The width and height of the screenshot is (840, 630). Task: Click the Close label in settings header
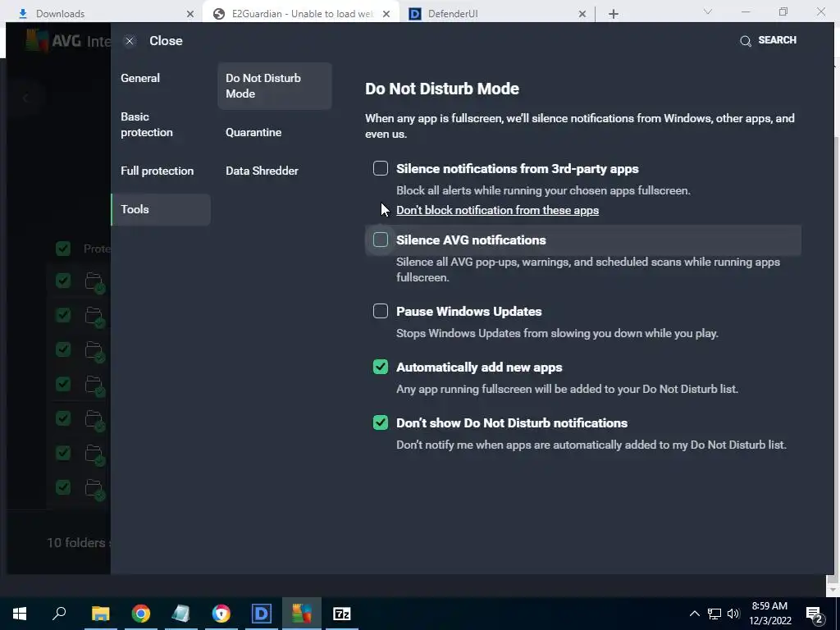[x=166, y=41]
